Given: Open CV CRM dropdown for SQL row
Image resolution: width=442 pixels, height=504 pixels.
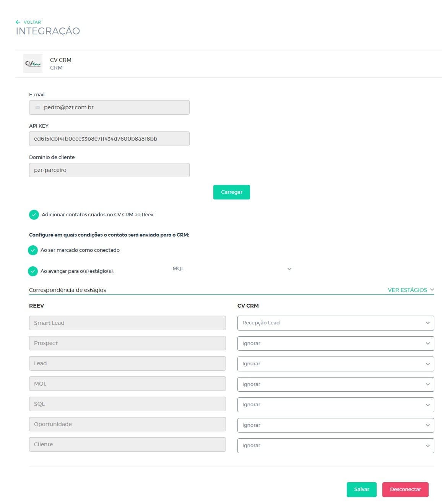Looking at the screenshot, I should pyautogui.click(x=335, y=405).
